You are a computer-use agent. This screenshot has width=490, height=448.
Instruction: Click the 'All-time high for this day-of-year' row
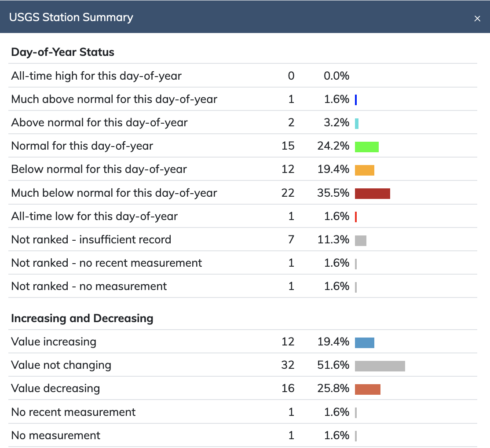(96, 76)
